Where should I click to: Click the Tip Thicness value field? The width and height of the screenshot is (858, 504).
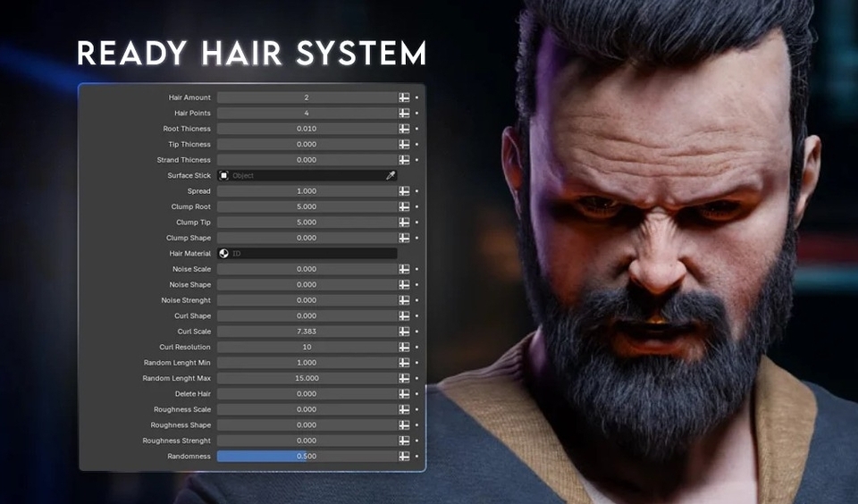click(307, 145)
